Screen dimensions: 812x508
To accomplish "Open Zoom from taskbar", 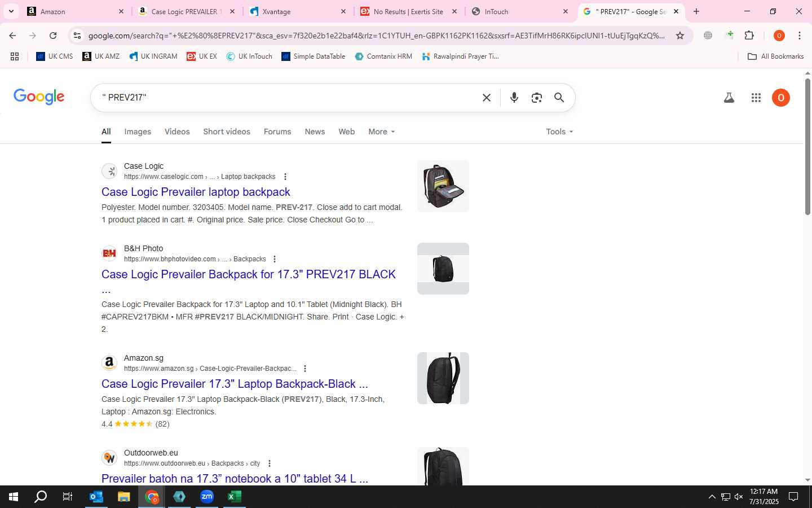I will click(207, 497).
